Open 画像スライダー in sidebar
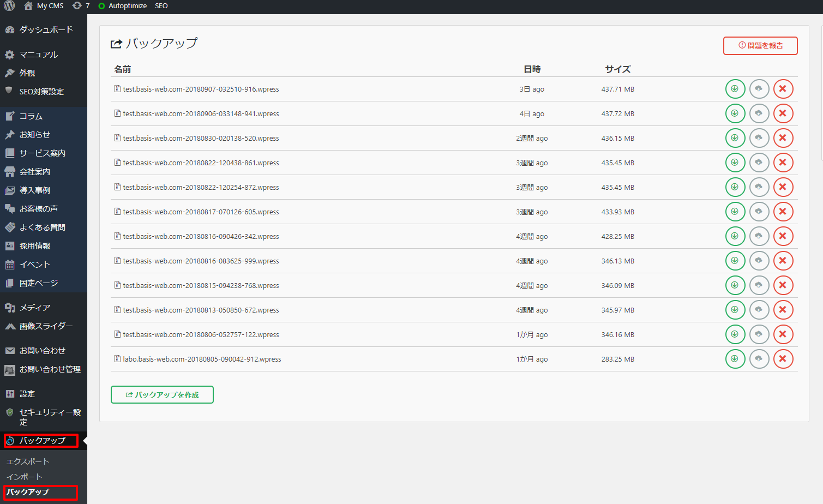 tap(44, 326)
